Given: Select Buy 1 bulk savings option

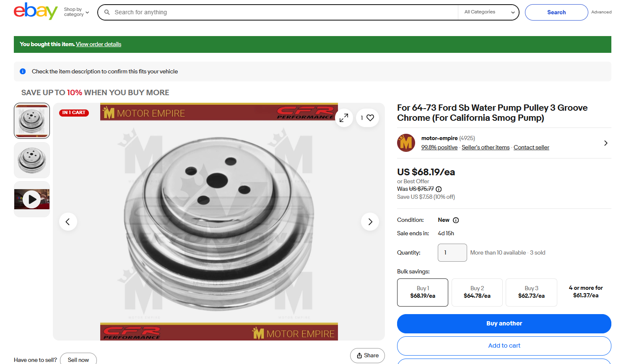Looking at the screenshot, I should [x=422, y=292].
